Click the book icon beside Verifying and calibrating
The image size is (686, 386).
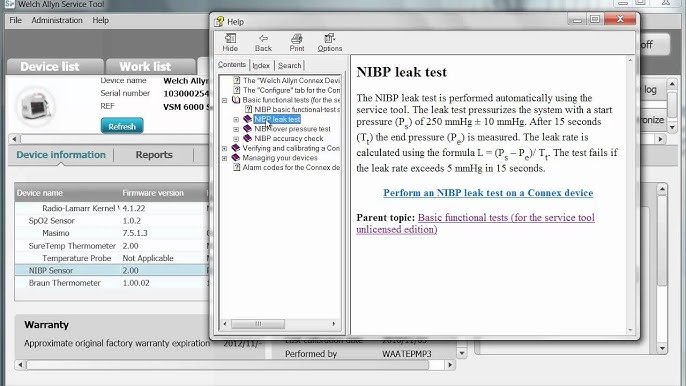pos(235,147)
